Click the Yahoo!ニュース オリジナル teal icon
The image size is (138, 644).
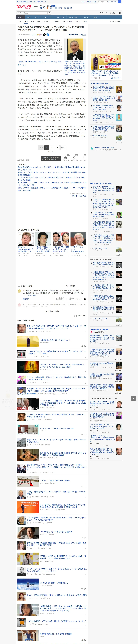pyautogui.click(x=92, y=149)
